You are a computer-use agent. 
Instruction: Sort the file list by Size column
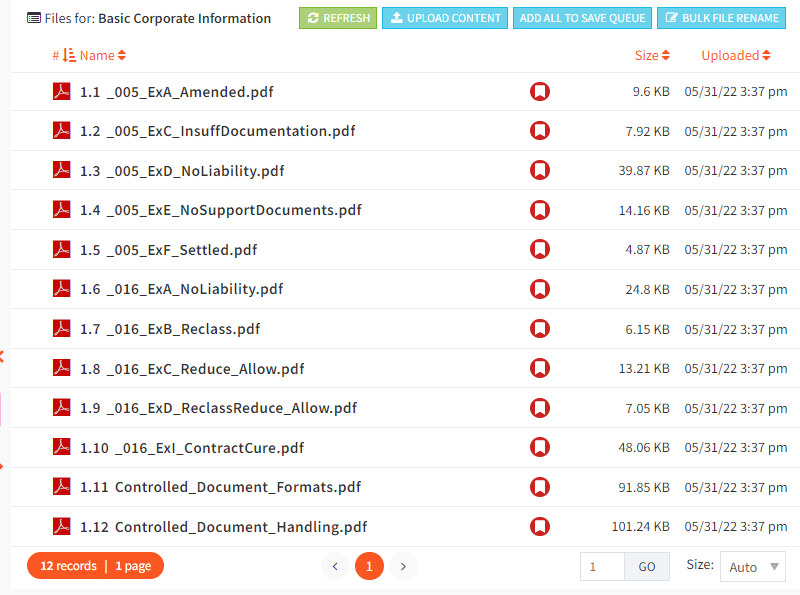pos(652,55)
